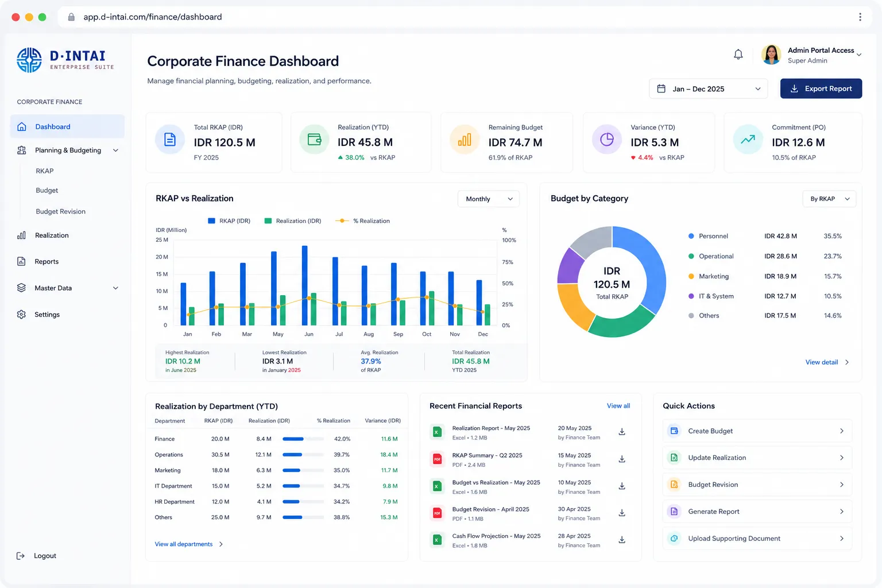882x588 pixels.
Task: Click the Dashboard home icon in sidebar
Action: [22, 127]
